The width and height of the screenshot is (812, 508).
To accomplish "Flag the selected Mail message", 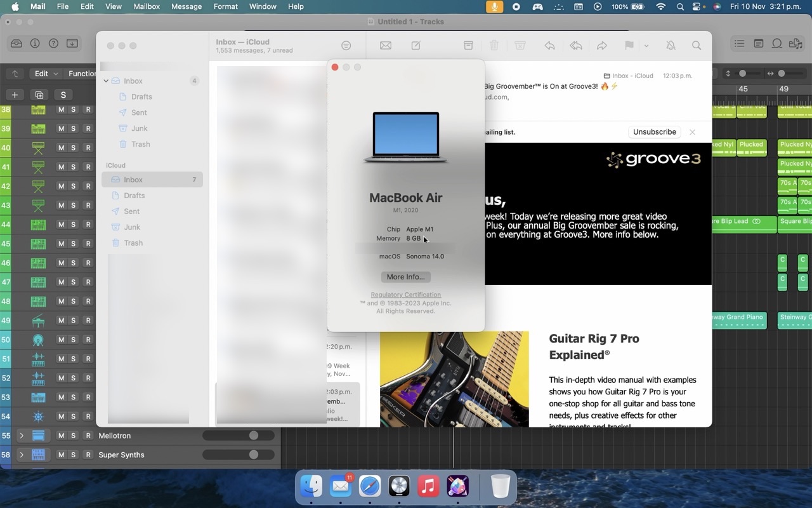I will point(629,46).
